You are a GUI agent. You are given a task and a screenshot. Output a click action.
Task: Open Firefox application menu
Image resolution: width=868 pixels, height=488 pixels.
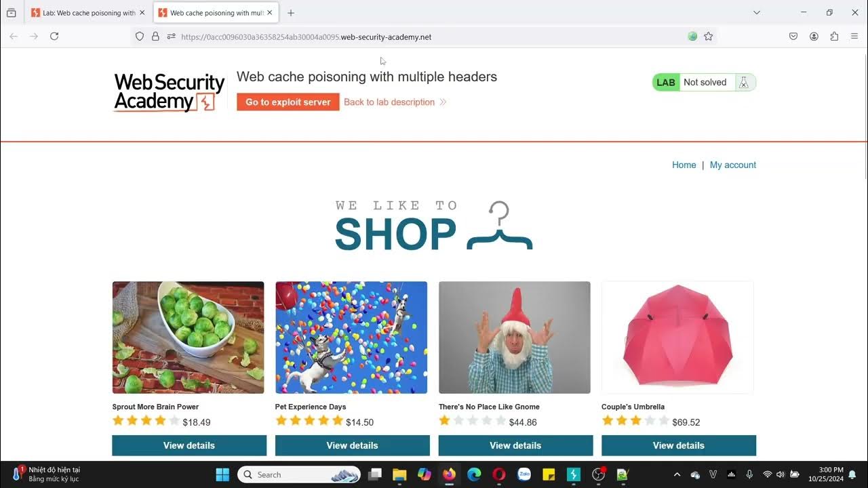854,37
